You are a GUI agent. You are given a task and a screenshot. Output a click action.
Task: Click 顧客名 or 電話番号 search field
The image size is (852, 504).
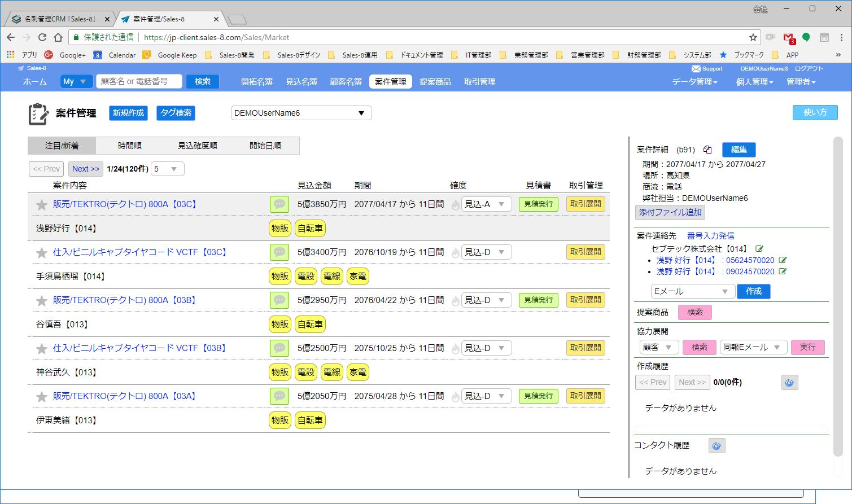coord(139,81)
